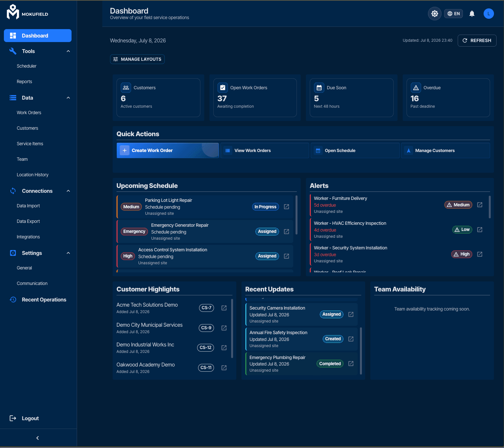Screen dimensions: 504x448
Task: Collapse the Settings section
Action: (68, 253)
